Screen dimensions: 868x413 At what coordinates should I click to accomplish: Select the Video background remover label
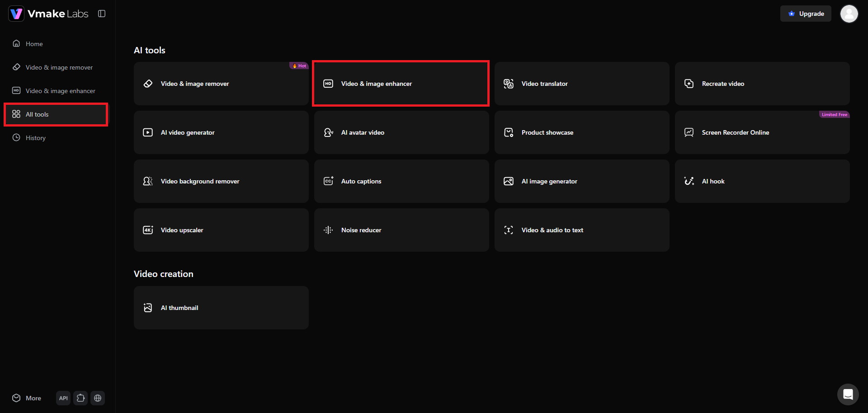pyautogui.click(x=200, y=181)
